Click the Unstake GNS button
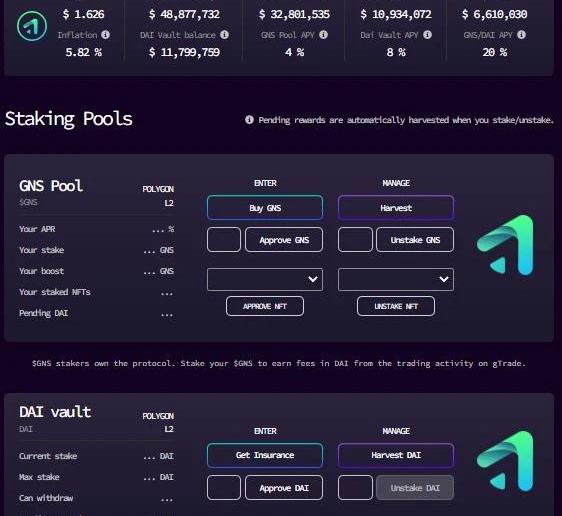Viewport: 562px width, 516px height. click(x=415, y=240)
